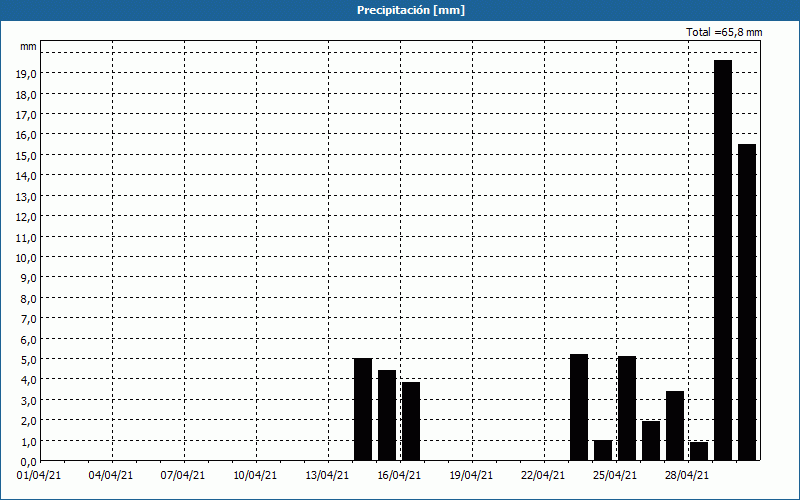Select the 14,0 y-axis label
This screenshot has height=500, width=800.
26,176
